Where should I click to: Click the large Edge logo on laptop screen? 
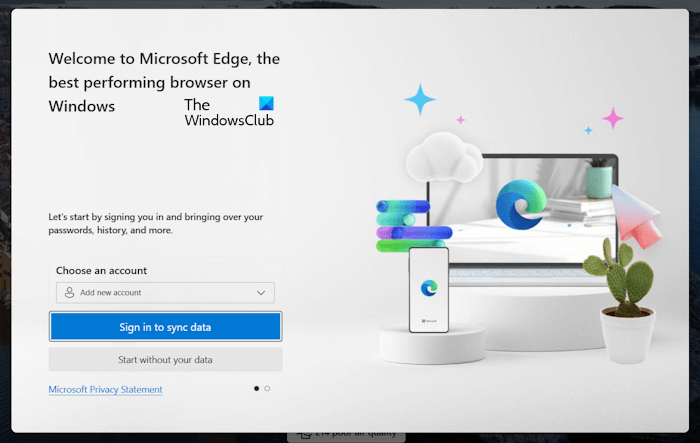pos(521,205)
